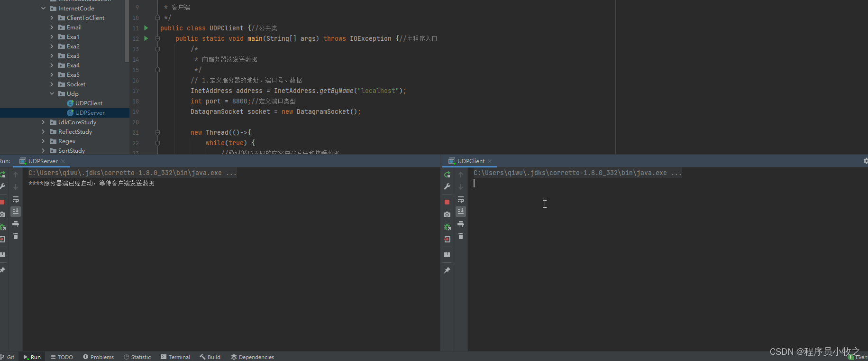Run the main method from the line 12 gutter
The image size is (868, 361).
point(146,38)
